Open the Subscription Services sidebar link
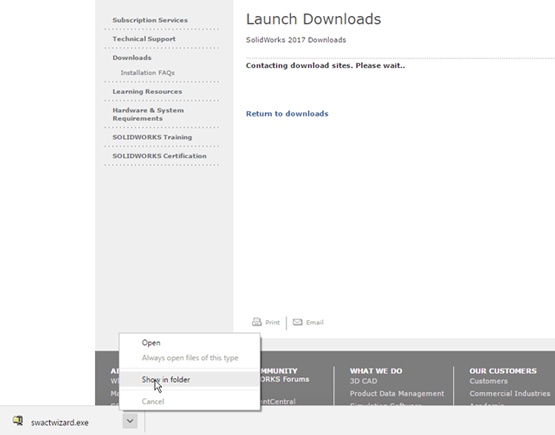Image resolution: width=555 pixels, height=435 pixels. coord(150,20)
